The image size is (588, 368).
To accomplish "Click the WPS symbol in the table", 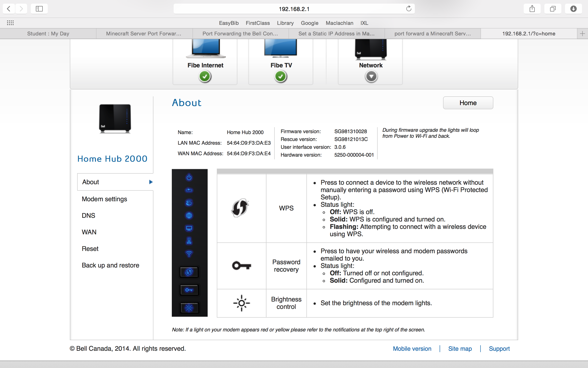I will coord(240,208).
